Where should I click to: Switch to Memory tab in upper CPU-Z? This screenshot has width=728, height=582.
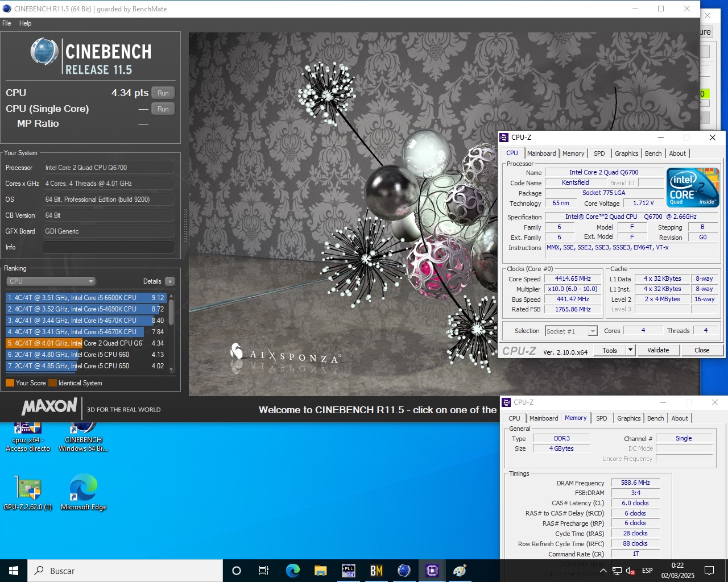573,153
